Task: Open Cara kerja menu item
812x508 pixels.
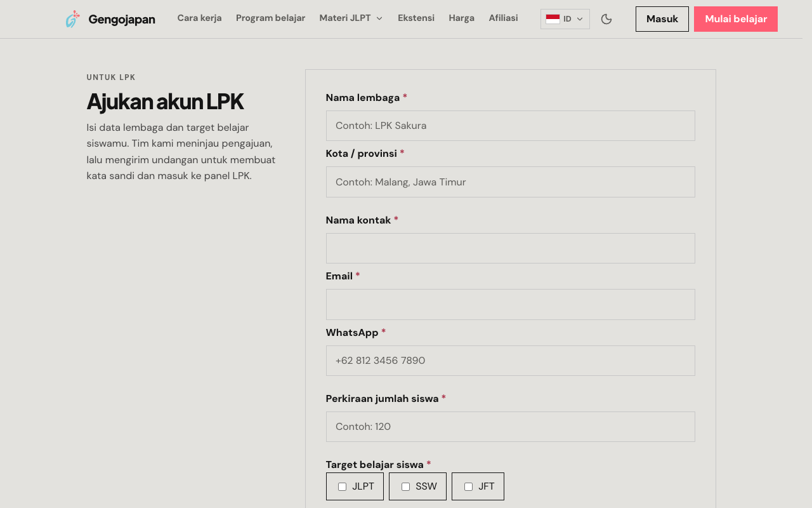Action: (200, 18)
